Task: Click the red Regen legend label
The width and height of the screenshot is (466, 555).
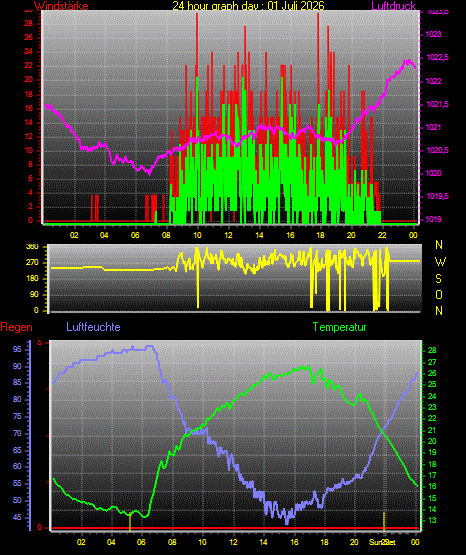Action: click(x=16, y=327)
